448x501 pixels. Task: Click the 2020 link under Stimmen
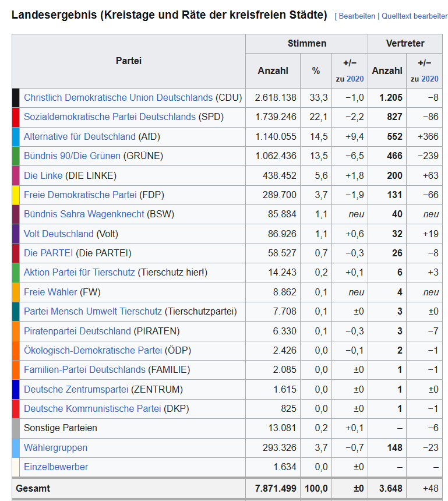pyautogui.click(x=355, y=79)
